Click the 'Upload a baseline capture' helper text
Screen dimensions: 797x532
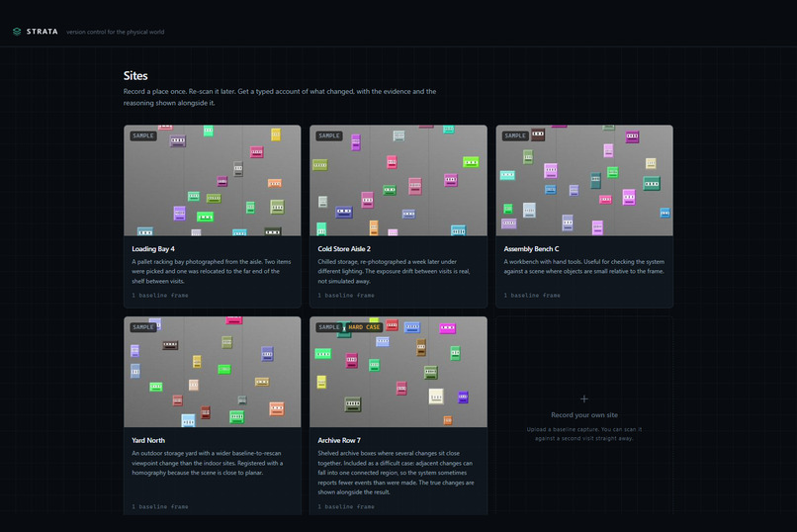click(584, 434)
